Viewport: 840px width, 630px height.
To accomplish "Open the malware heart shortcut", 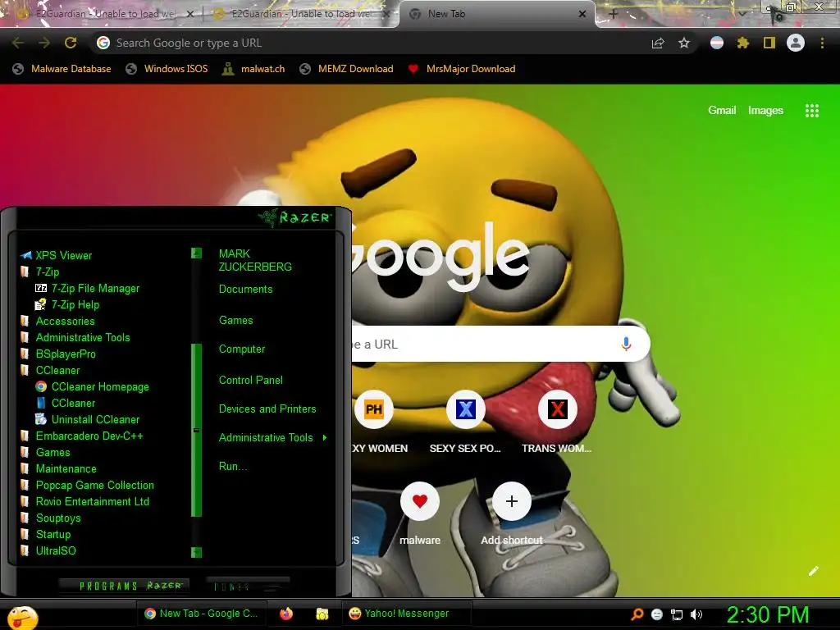I will coord(420,501).
